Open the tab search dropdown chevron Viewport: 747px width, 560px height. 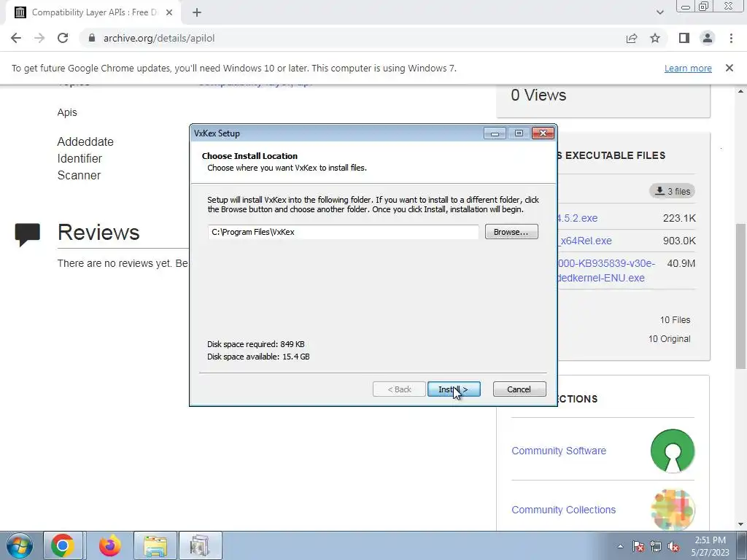tap(659, 12)
